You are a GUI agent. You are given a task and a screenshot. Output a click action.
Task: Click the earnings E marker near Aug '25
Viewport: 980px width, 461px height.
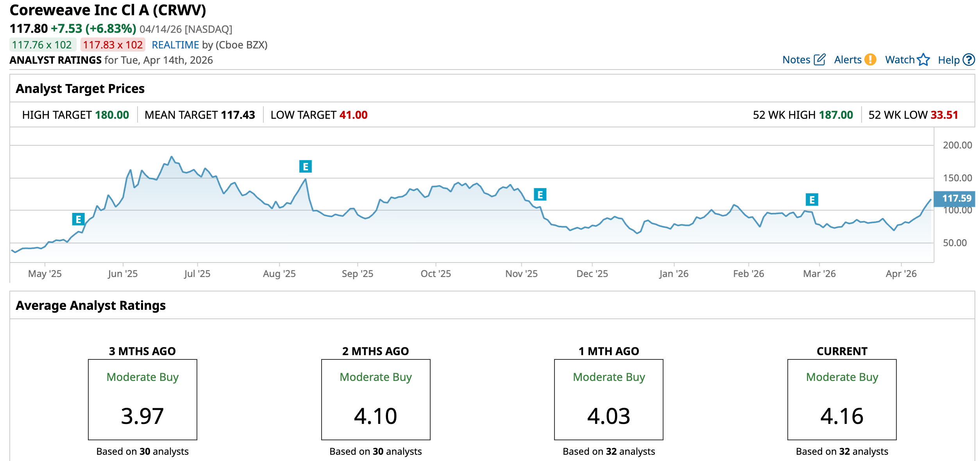pyautogui.click(x=306, y=166)
